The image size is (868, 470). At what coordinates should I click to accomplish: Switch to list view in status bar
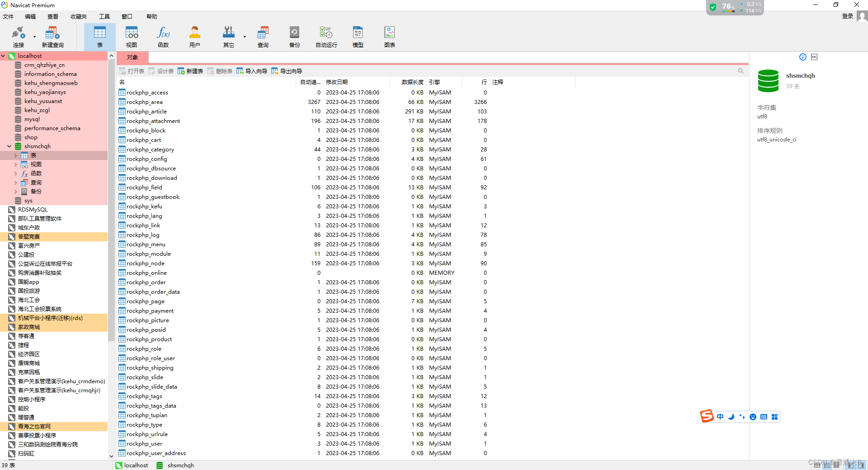click(x=827, y=465)
